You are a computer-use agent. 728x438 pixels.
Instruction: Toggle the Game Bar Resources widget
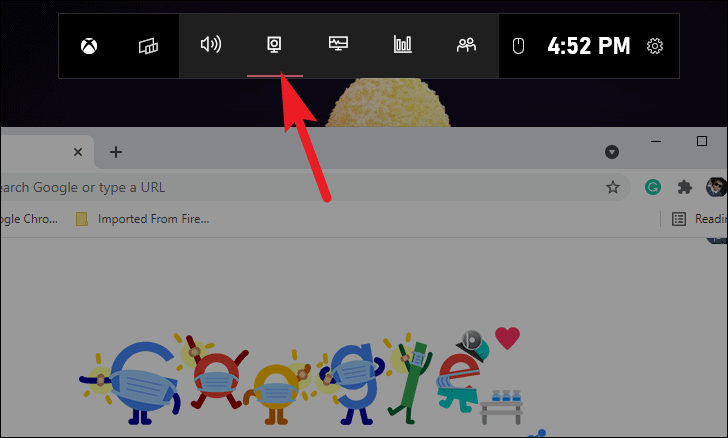pos(403,45)
